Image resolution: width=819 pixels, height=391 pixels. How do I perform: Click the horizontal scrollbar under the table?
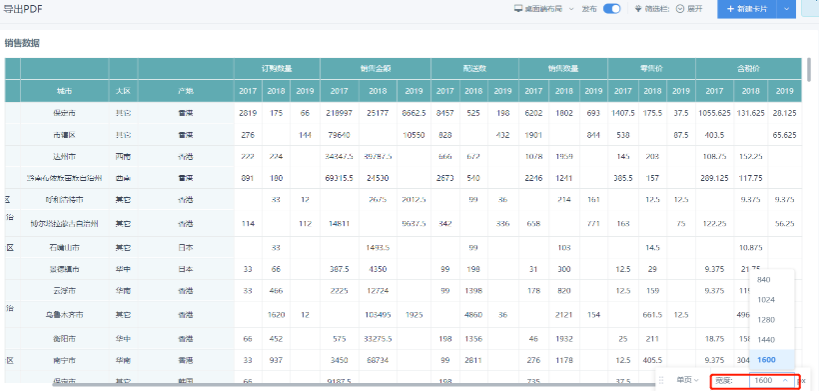coord(354,385)
